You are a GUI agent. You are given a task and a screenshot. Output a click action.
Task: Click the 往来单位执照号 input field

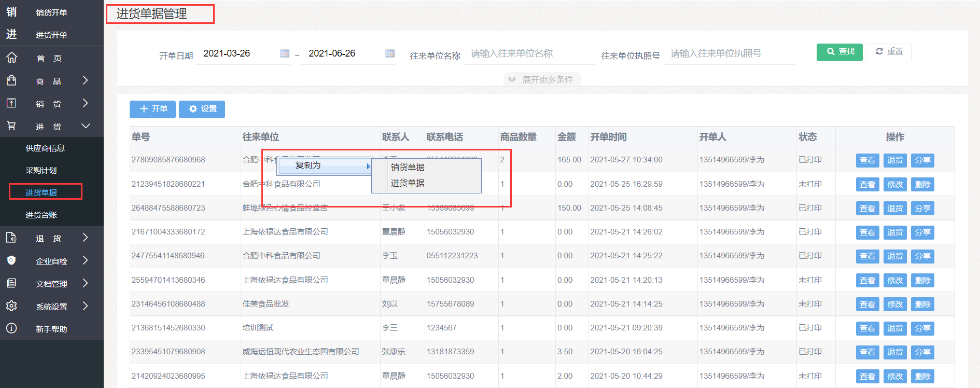click(729, 54)
